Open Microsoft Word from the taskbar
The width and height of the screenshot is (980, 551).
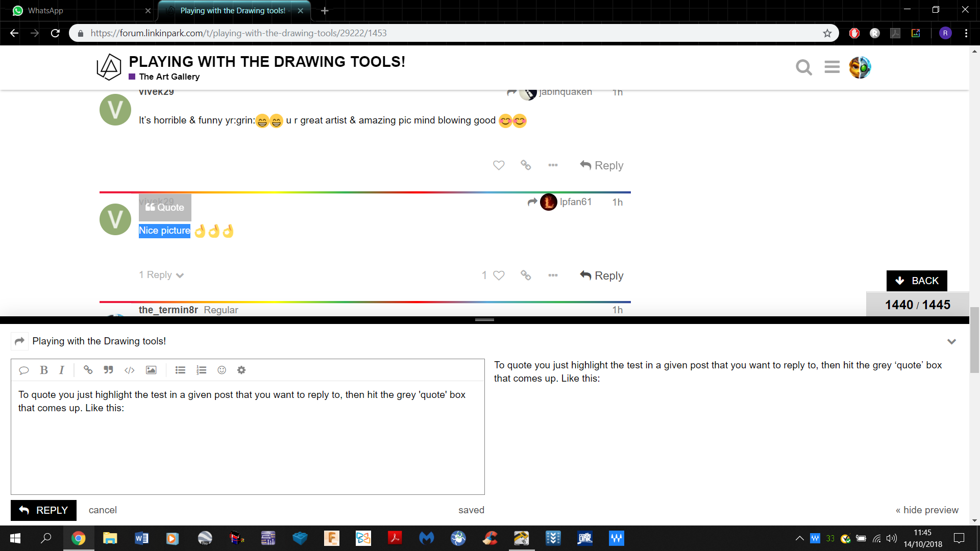tap(141, 538)
